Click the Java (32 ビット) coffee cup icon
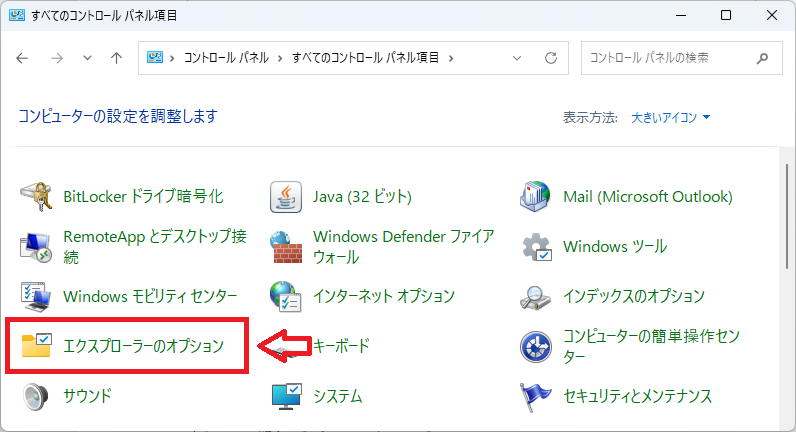Viewport: 796px width, 432px height. point(286,196)
